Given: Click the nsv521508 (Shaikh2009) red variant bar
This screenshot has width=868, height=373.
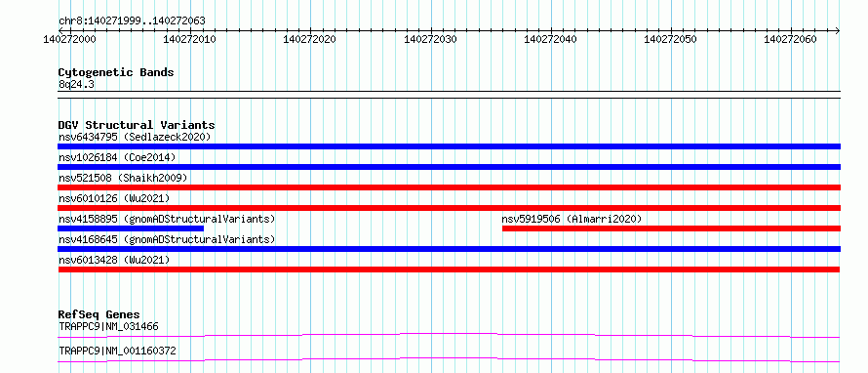Looking at the screenshot, I should [449, 187].
